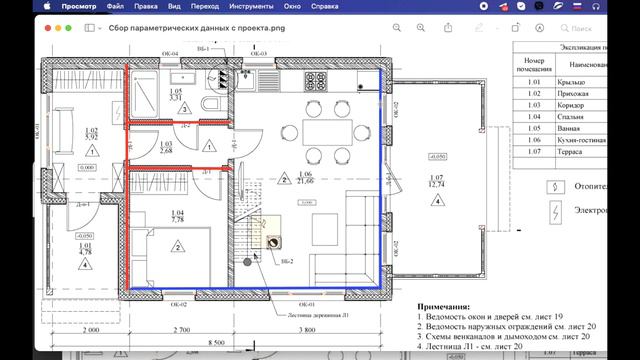Open the Справка menu
This screenshot has width=640, height=360.
pyautogui.click(x=324, y=7)
